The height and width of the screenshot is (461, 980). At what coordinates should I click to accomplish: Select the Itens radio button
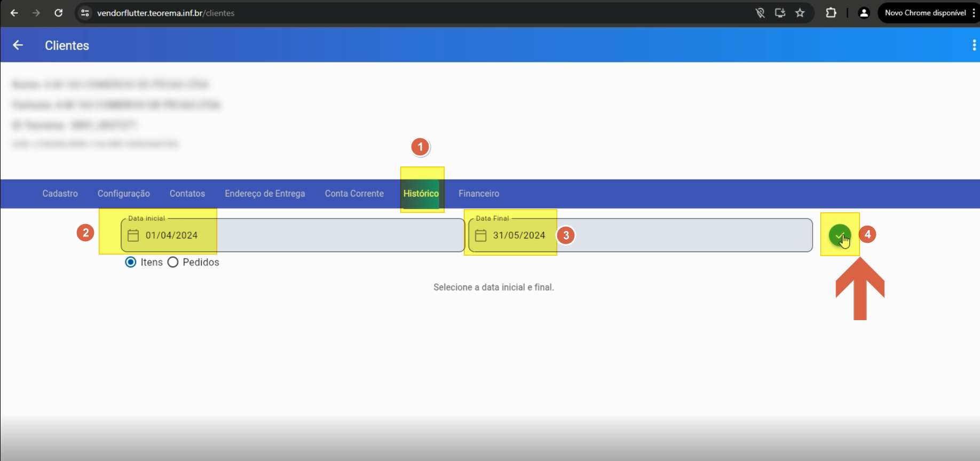(131, 262)
